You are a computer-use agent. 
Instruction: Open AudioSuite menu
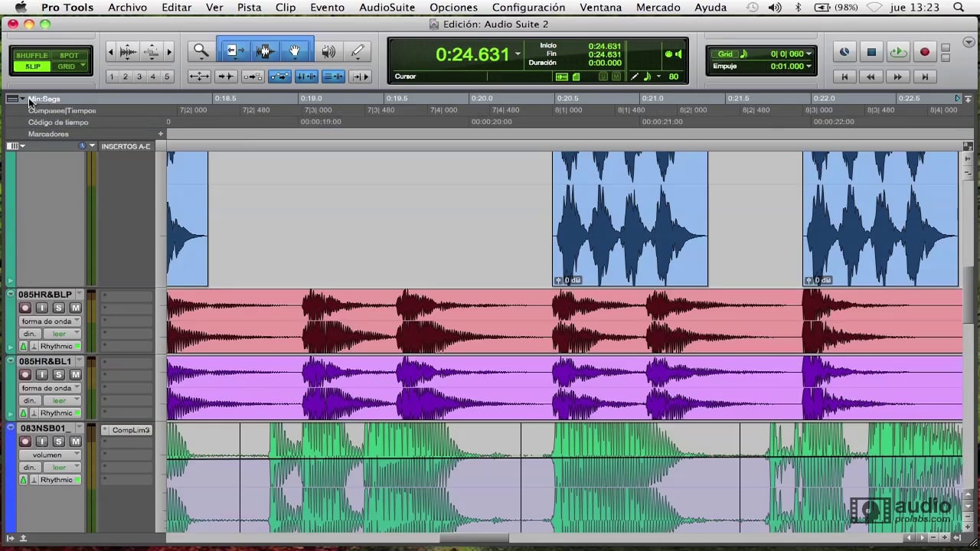(387, 7)
